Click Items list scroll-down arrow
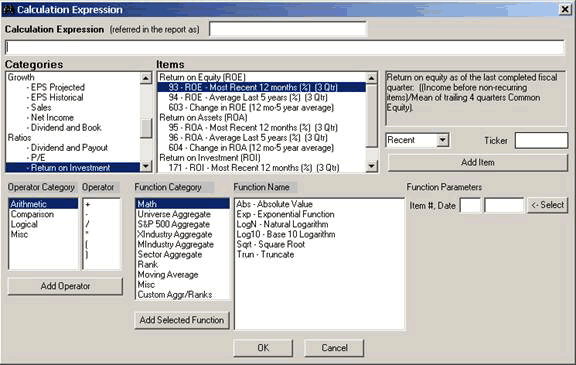576x365 pixels. coord(371,166)
